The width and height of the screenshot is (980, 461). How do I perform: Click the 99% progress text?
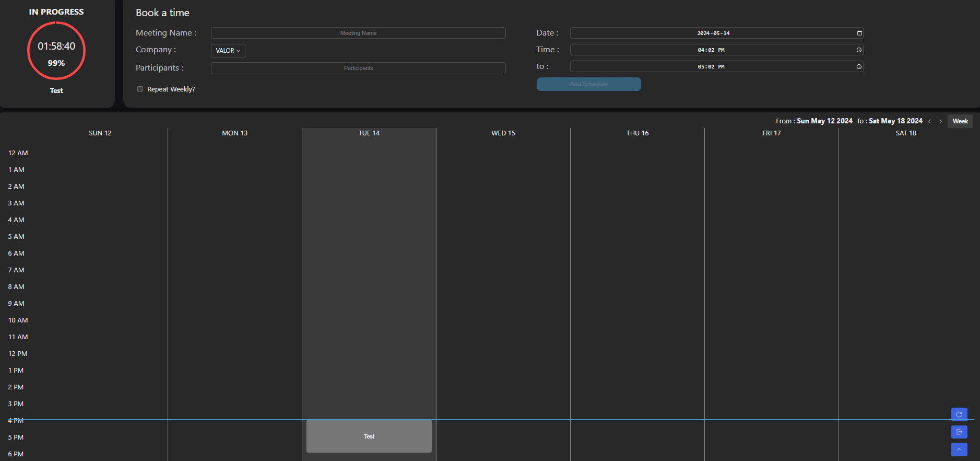(x=56, y=63)
